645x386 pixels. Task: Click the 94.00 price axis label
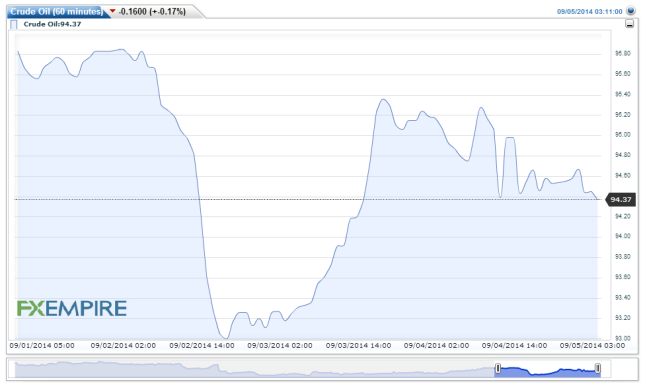[x=622, y=236]
